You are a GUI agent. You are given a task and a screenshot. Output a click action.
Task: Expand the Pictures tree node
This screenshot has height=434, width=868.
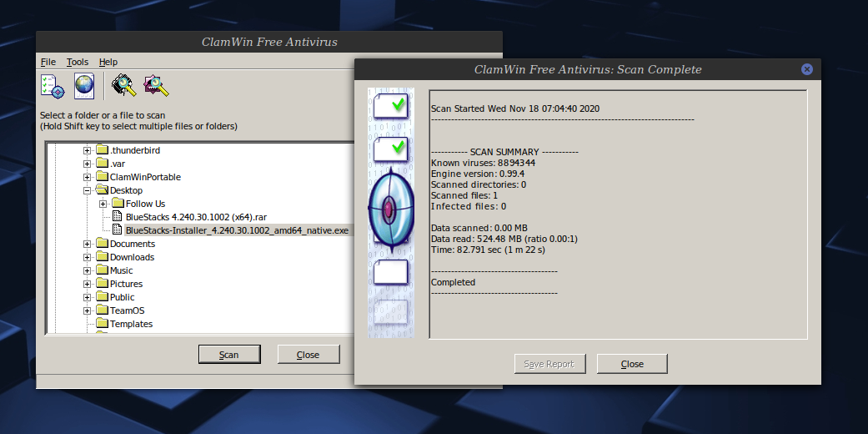click(87, 284)
